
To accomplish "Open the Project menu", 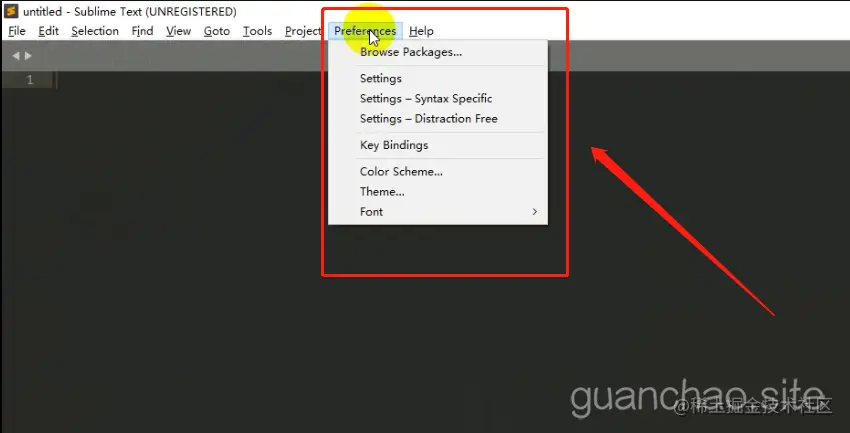I will pyautogui.click(x=303, y=31).
